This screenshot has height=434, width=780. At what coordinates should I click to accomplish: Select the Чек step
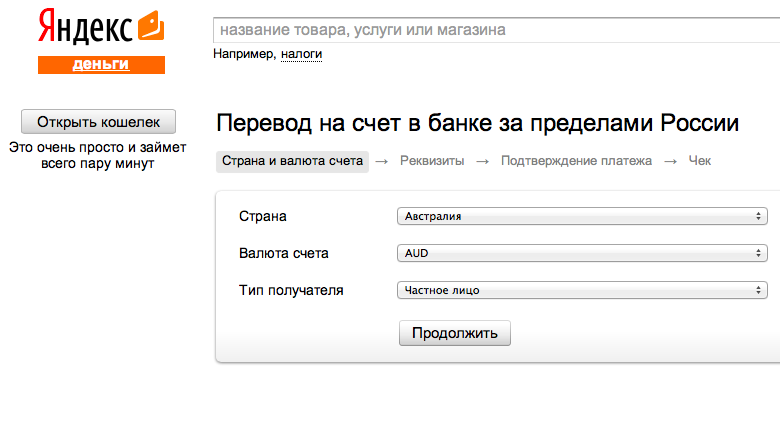pos(699,161)
